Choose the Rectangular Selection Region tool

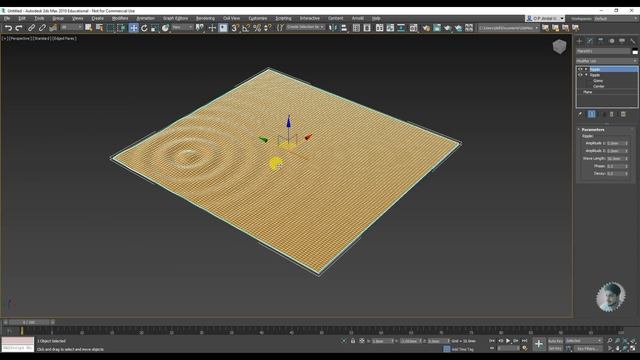(x=110, y=28)
